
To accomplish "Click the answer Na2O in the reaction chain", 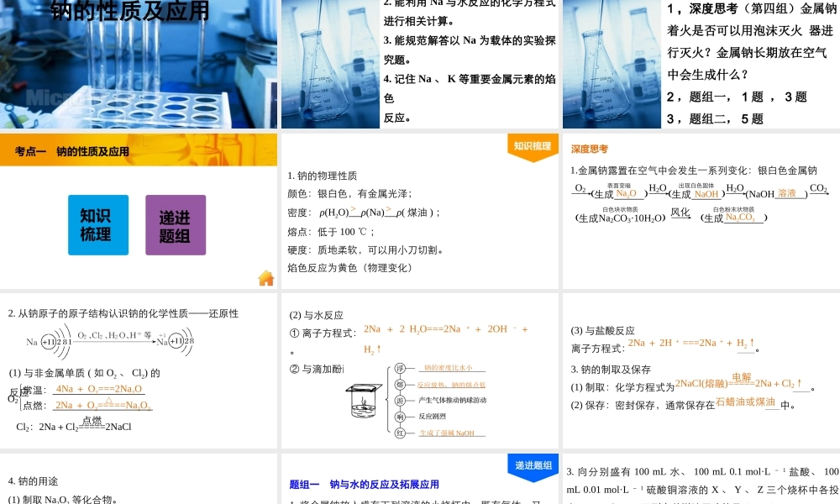I will [626, 193].
